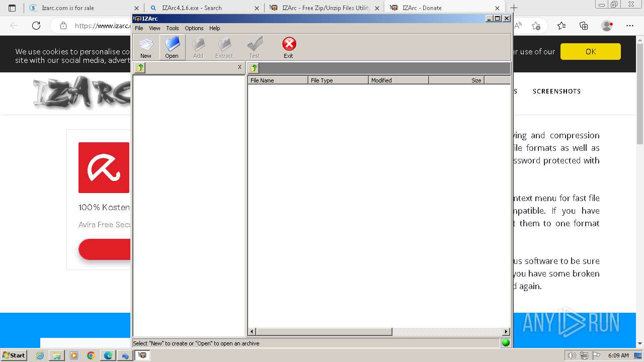The image size is (644, 362).
Task: Switch to Microsoft Edge in taskbar
Action: coord(108,355)
